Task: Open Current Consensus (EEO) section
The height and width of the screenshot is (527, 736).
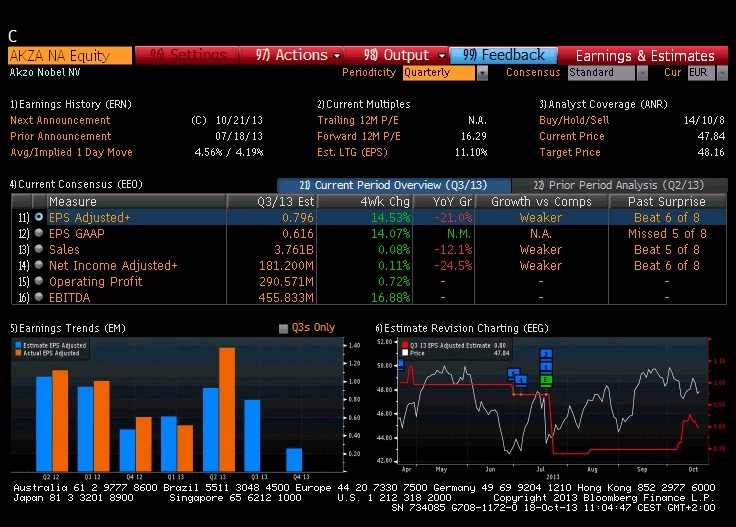Action: [x=76, y=184]
